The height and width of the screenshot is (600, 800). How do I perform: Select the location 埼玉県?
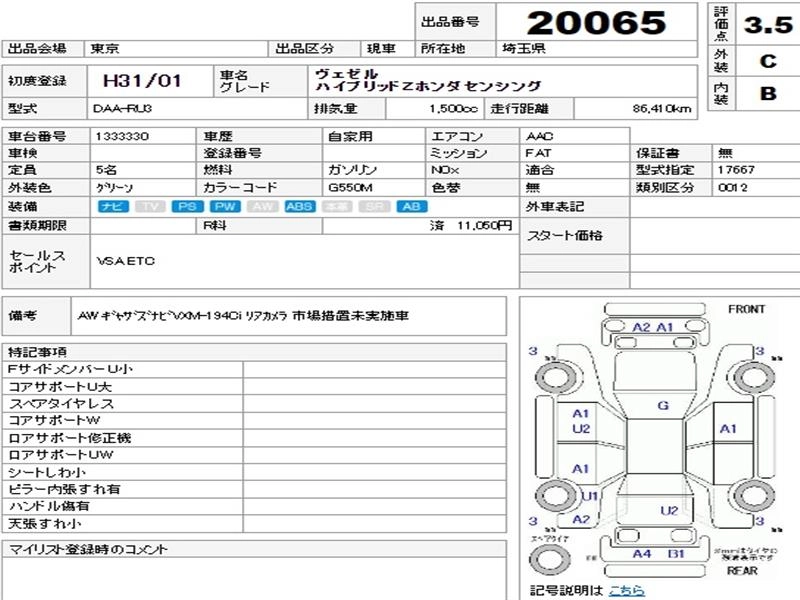pyautogui.click(x=523, y=48)
